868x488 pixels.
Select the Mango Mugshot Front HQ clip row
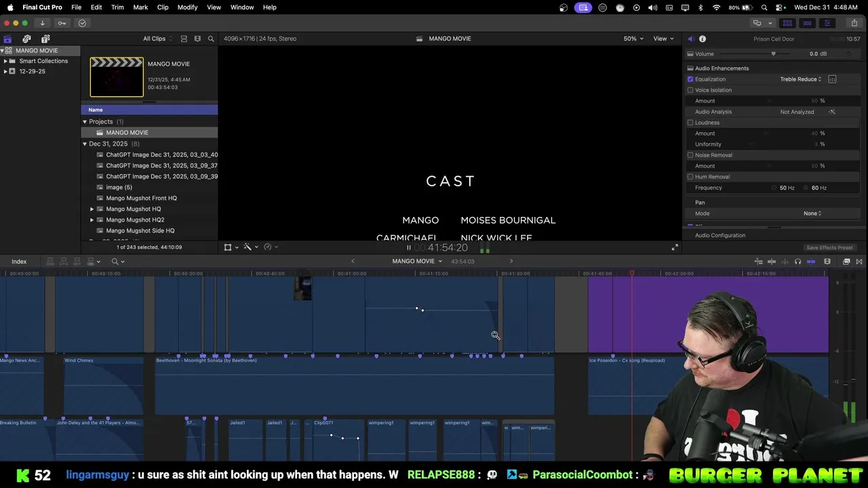[x=149, y=198]
